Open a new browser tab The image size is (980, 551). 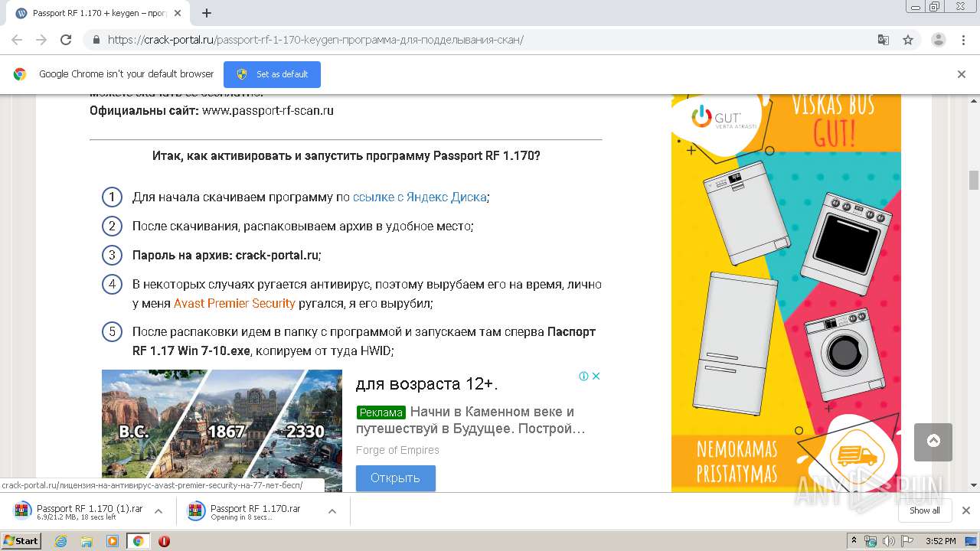[207, 13]
